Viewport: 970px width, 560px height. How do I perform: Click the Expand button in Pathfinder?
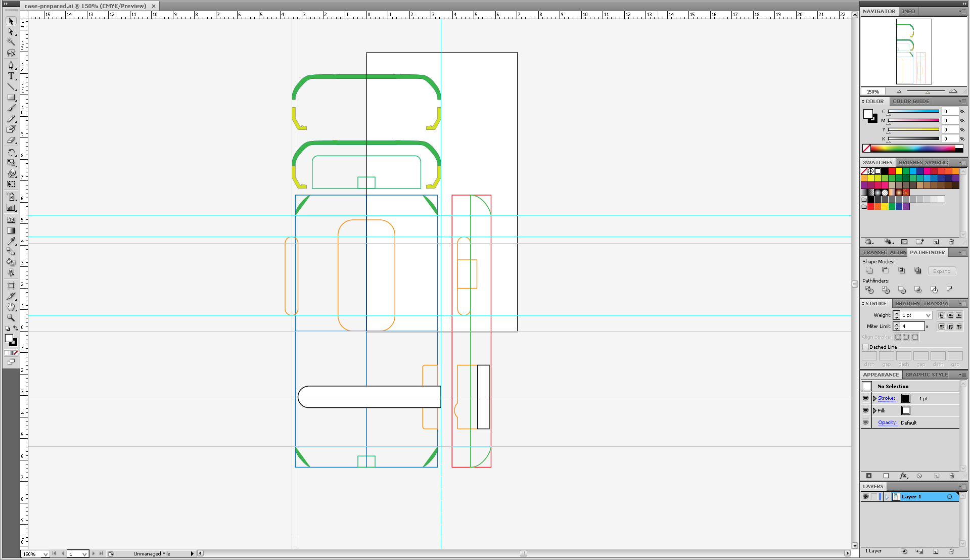[x=941, y=271]
